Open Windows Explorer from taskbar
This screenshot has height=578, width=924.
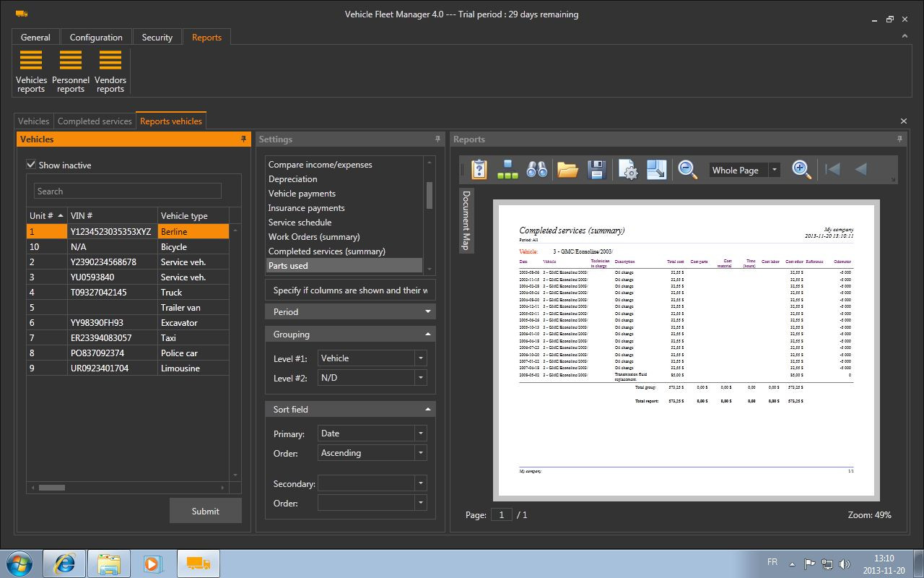(109, 564)
